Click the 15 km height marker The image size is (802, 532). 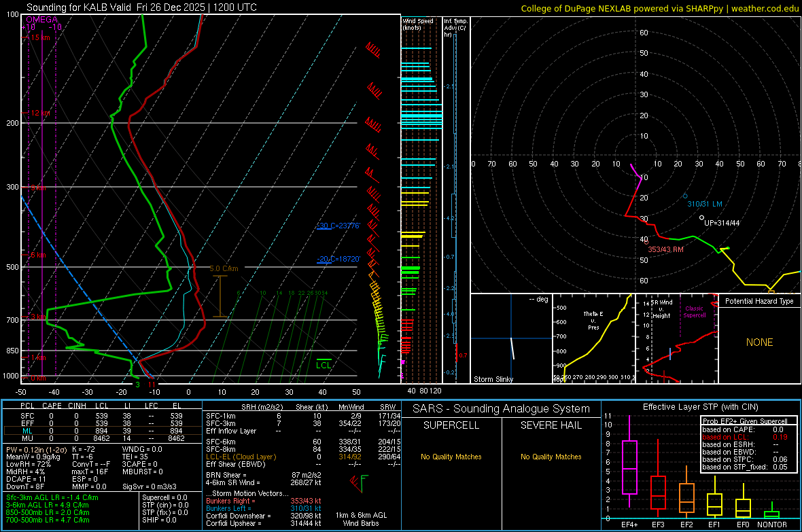click(x=41, y=37)
